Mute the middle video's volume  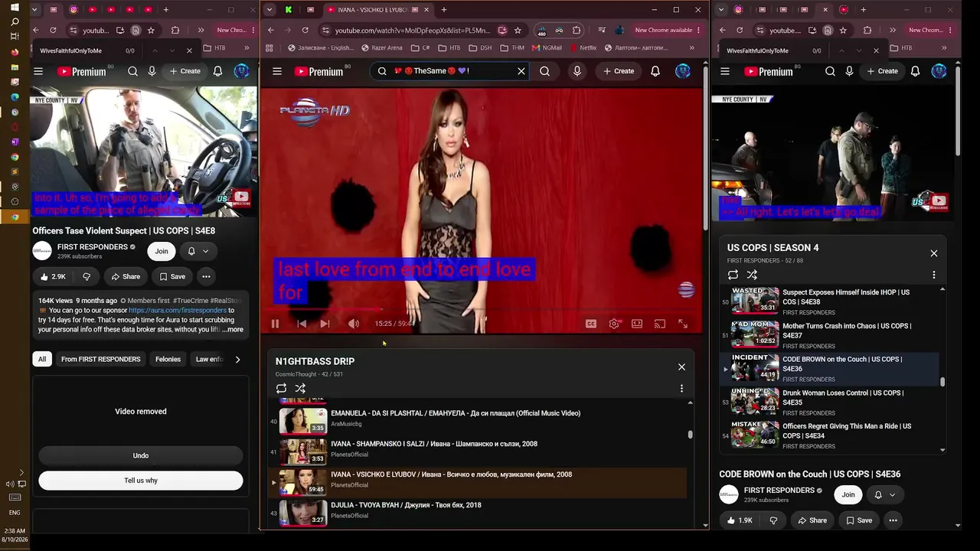pyautogui.click(x=354, y=324)
